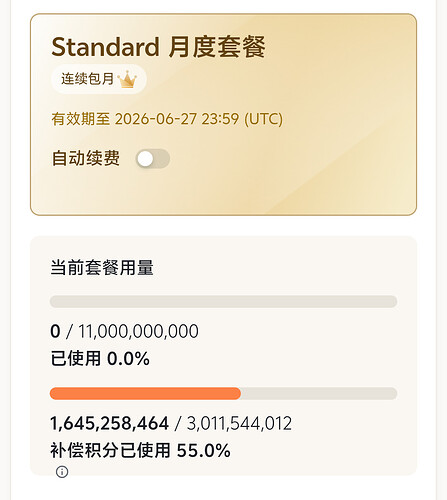This screenshot has height=500, width=447.
Task: Click the 11,000,000,000 plan quota number
Action: click(x=138, y=331)
